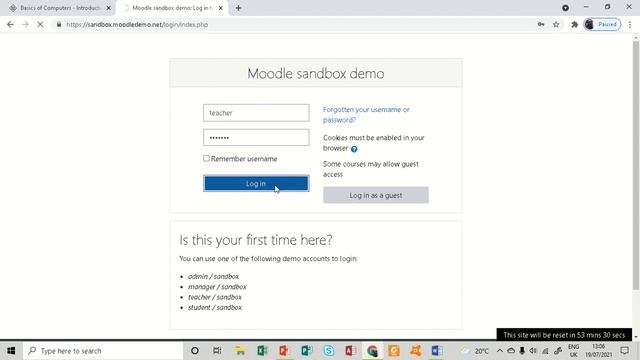Click admin / sandbox list item
This screenshot has height=360, width=640.
pyautogui.click(x=213, y=276)
